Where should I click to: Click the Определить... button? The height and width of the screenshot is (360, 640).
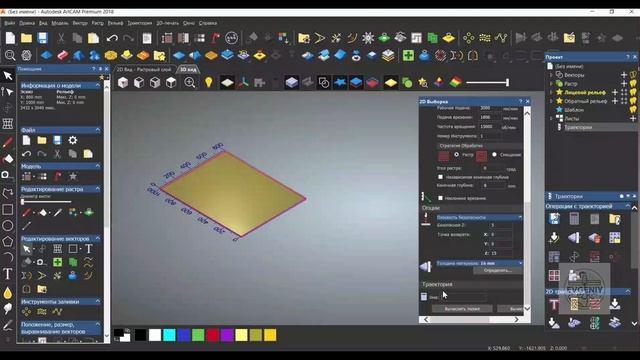[x=498, y=271]
